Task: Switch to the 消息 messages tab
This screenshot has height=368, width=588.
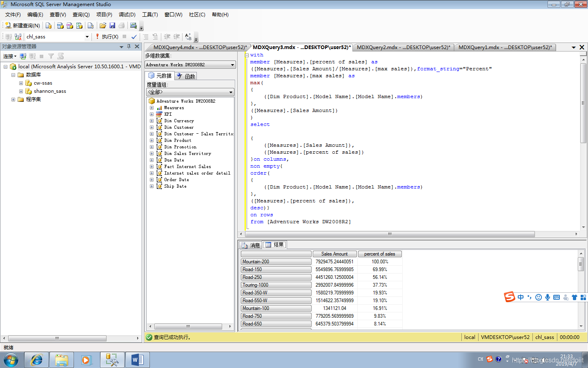Action: 251,245
